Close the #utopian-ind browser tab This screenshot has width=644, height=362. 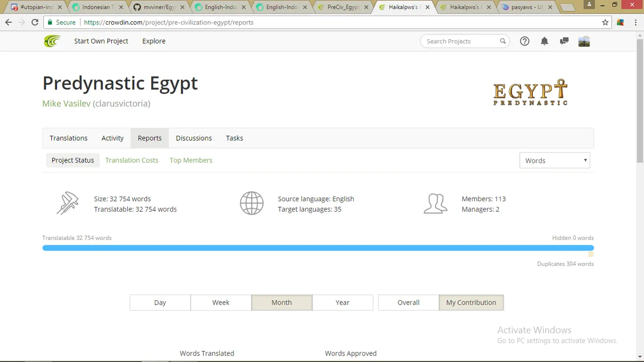tap(60, 8)
